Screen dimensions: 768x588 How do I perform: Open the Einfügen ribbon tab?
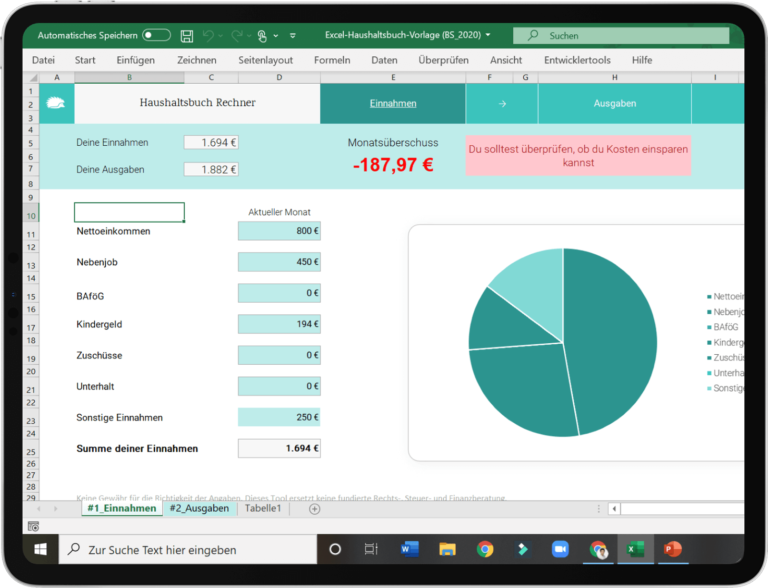click(135, 60)
